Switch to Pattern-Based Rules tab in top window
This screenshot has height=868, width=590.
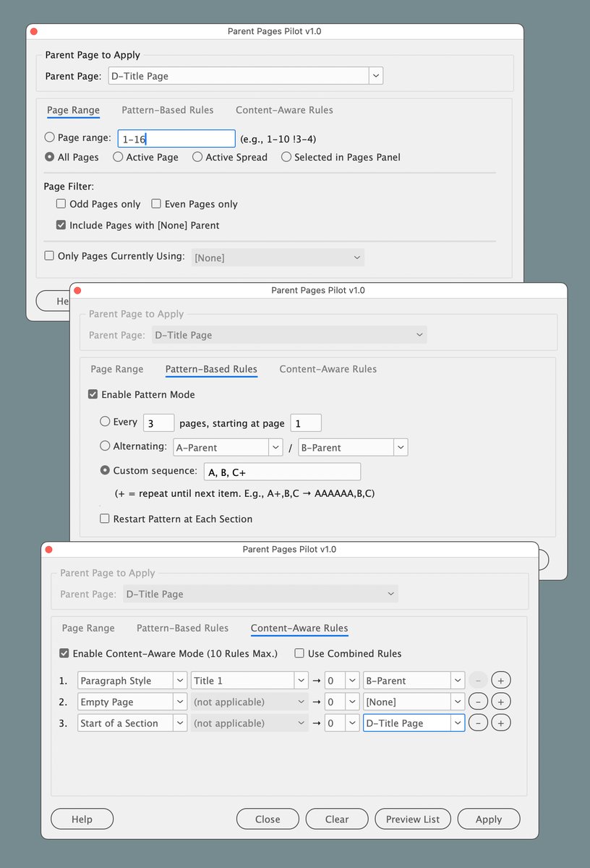[168, 110]
